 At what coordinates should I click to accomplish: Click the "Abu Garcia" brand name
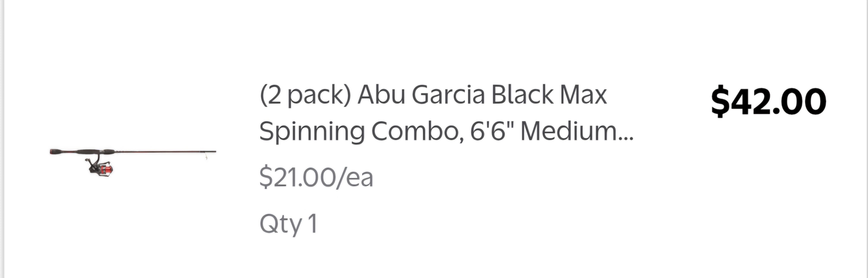(421, 95)
